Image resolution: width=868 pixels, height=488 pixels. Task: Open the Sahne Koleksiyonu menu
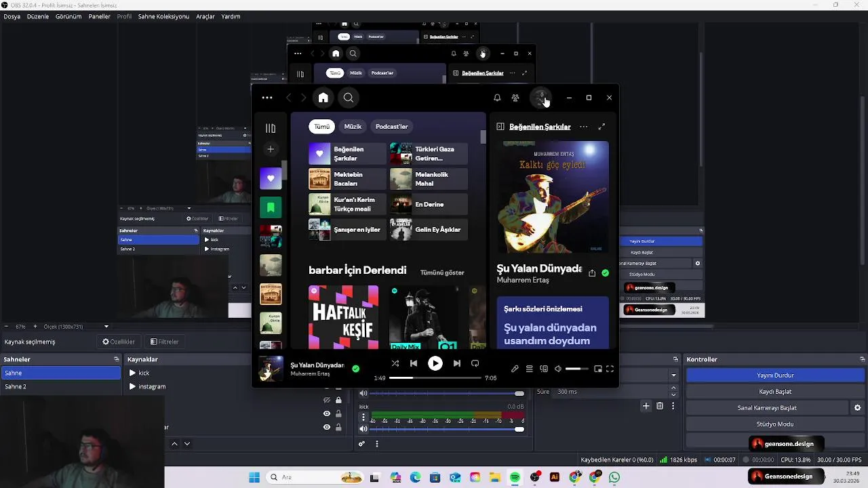pyautogui.click(x=163, y=16)
